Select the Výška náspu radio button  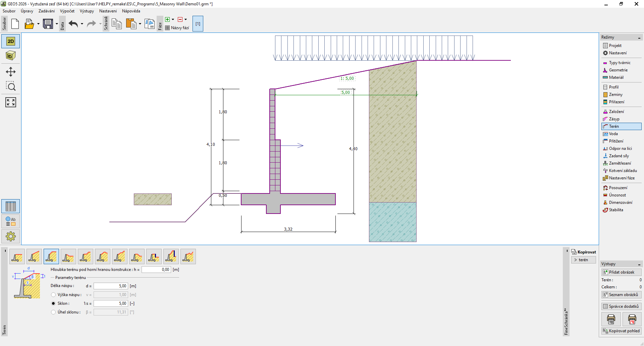(x=53, y=295)
